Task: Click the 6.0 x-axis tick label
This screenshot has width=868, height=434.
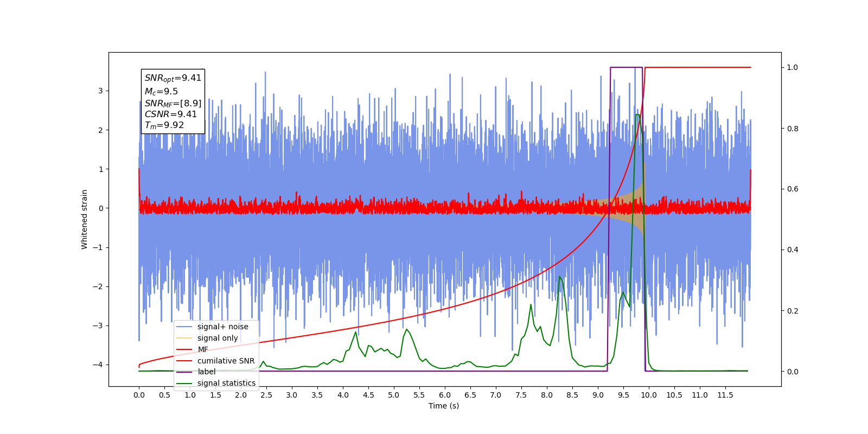Action: [445, 395]
